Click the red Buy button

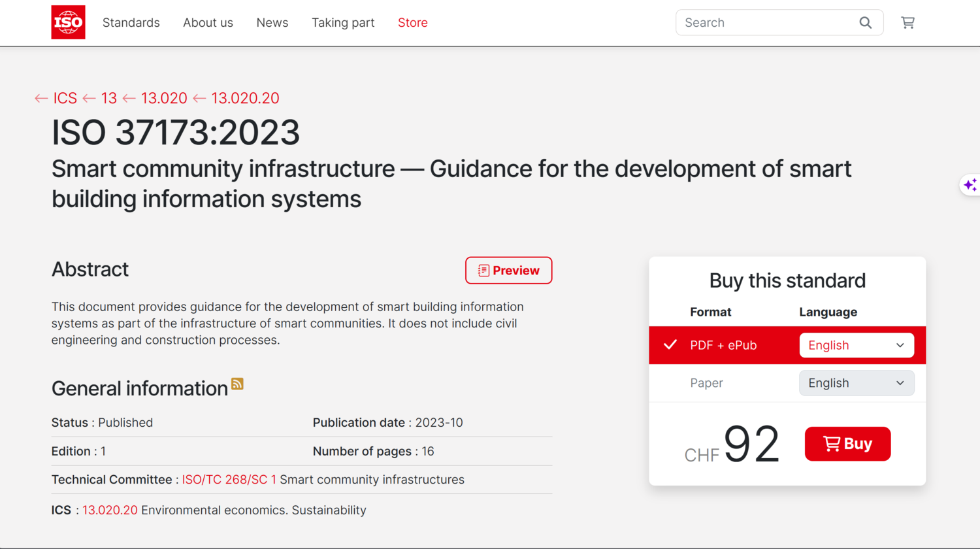847,444
